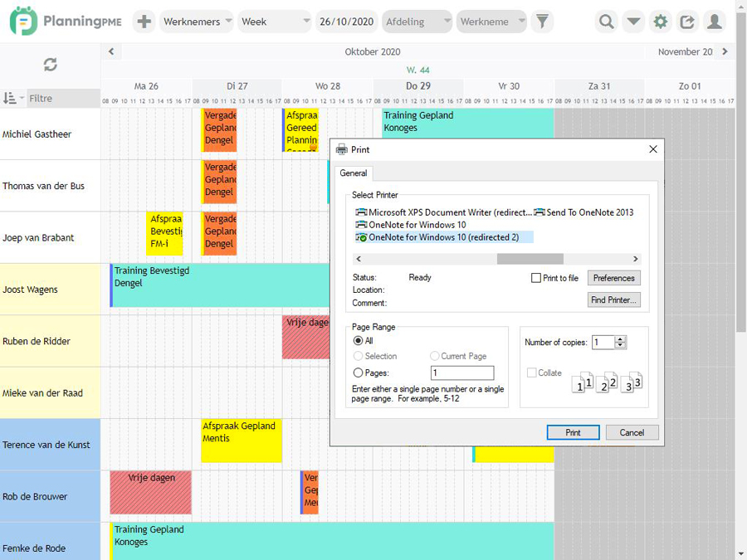The height and width of the screenshot is (560, 747).
Task: Open the Afdeling filter dropdown
Action: (x=417, y=22)
